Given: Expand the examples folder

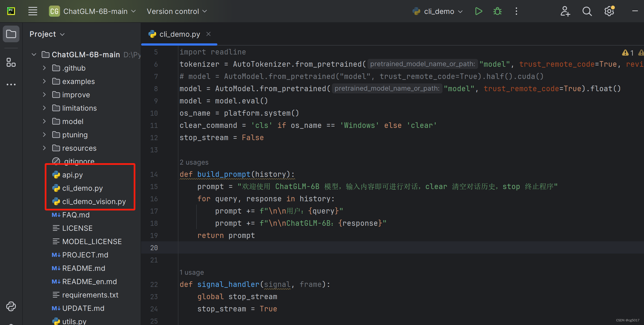Looking at the screenshot, I should [44, 81].
